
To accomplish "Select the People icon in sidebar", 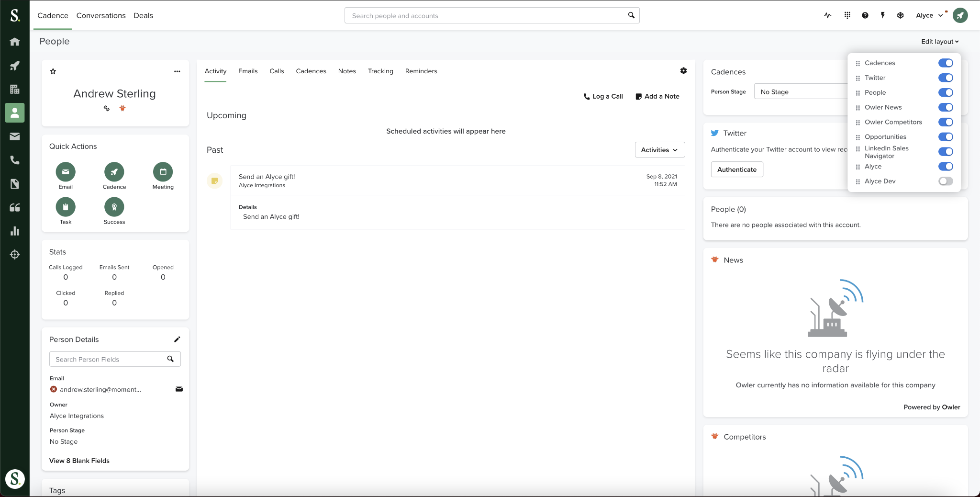I will point(15,113).
